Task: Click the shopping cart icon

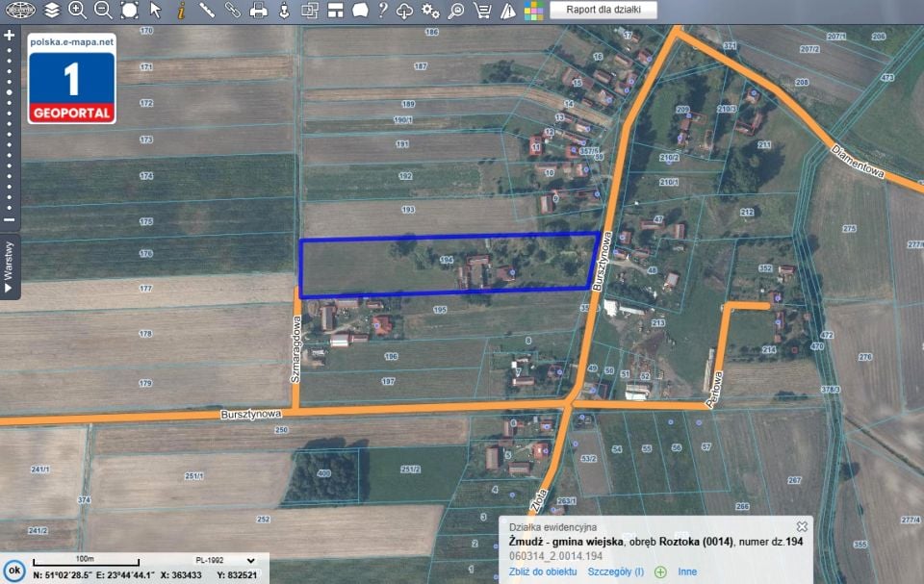Action: [482, 10]
